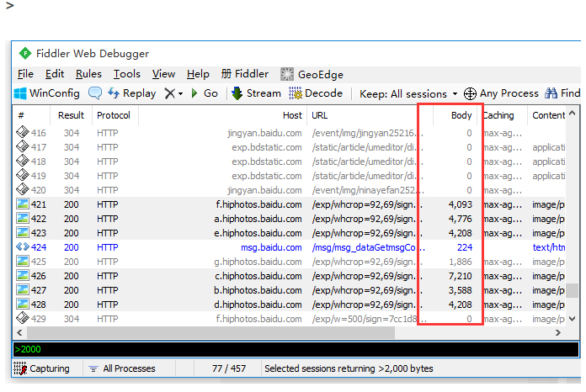Click the horizontal scroll right arrow
Viewport: 586px width, 392px height.
[558, 332]
